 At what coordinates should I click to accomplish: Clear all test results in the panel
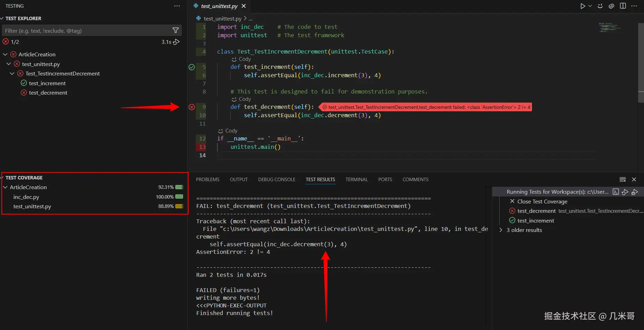(623, 179)
